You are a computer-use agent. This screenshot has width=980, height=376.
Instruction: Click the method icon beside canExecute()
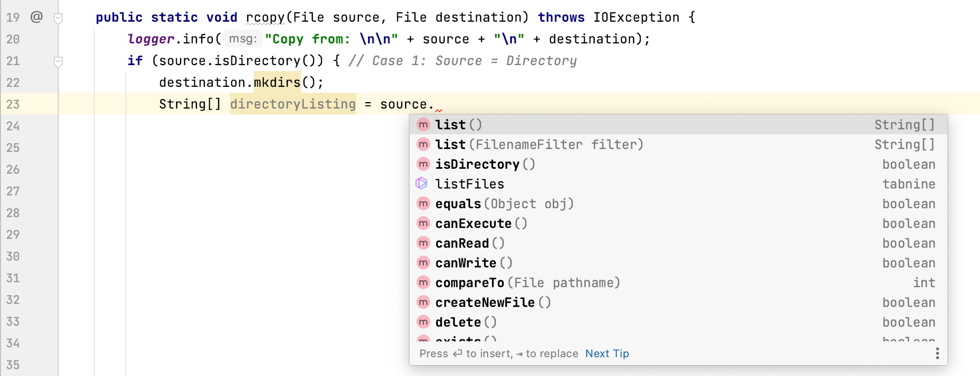(423, 223)
